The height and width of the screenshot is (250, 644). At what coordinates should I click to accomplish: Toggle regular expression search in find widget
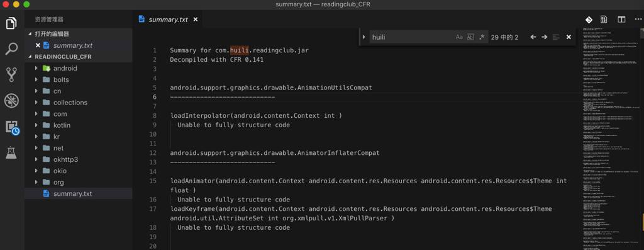[x=482, y=37]
